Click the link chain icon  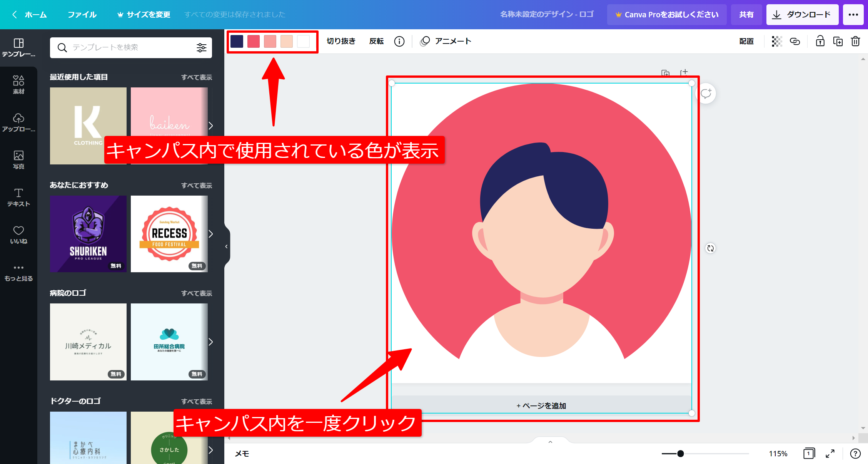coord(795,41)
